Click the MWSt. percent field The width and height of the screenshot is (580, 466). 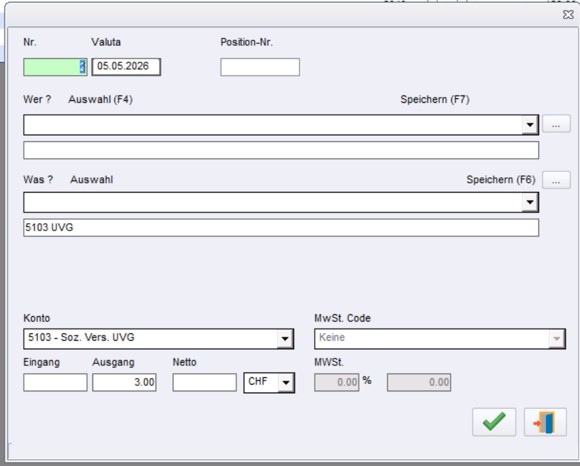[x=337, y=382]
